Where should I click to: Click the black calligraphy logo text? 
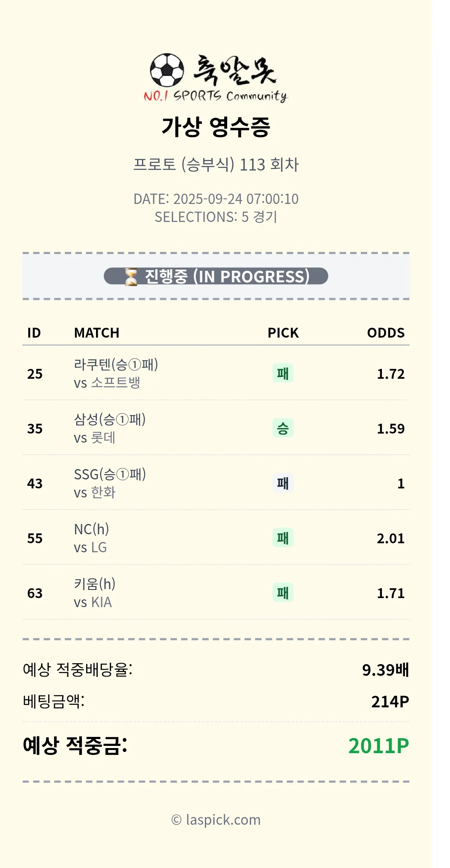pyautogui.click(x=234, y=69)
